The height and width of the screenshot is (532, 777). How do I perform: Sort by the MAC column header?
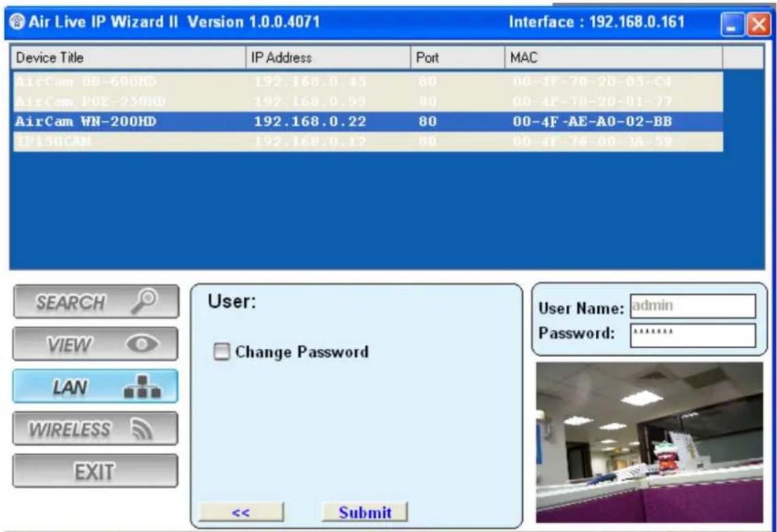pyautogui.click(x=614, y=57)
